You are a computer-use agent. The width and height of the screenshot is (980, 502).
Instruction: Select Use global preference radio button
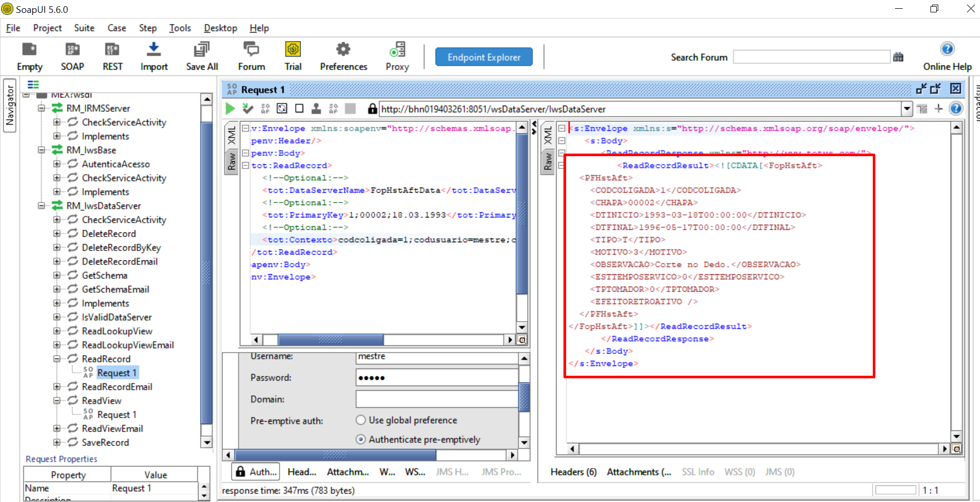click(x=361, y=420)
